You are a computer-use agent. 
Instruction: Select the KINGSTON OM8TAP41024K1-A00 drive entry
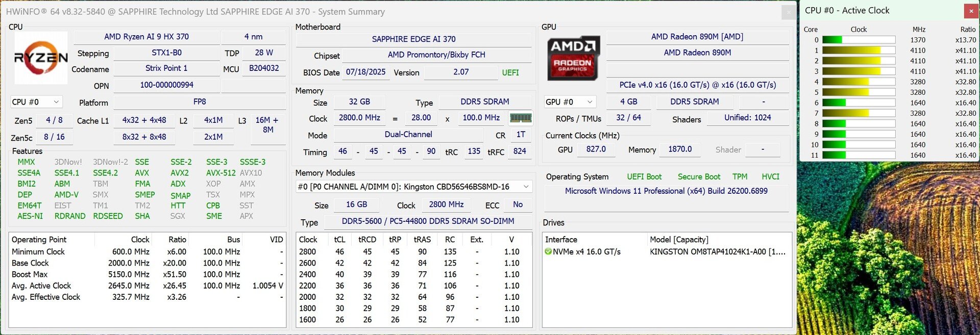click(717, 252)
